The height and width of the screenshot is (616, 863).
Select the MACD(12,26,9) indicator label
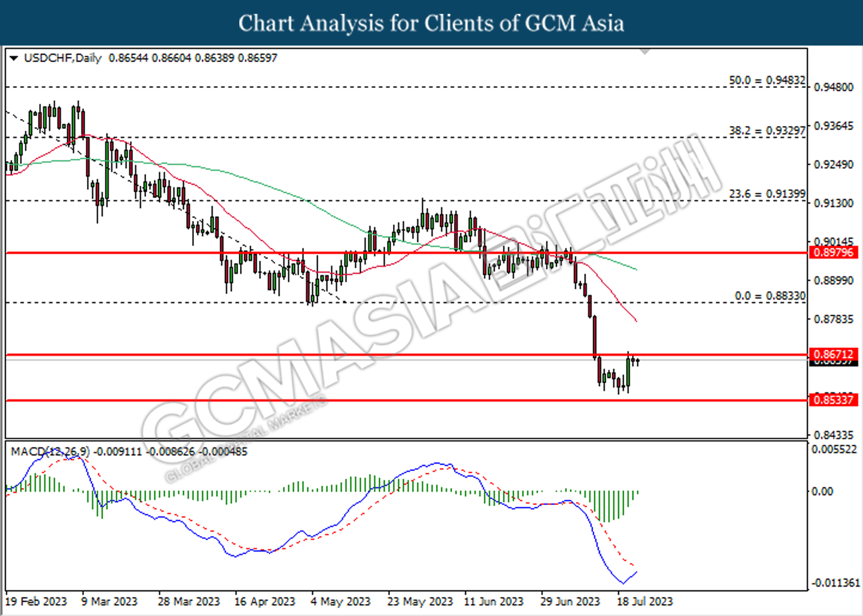tap(50, 452)
